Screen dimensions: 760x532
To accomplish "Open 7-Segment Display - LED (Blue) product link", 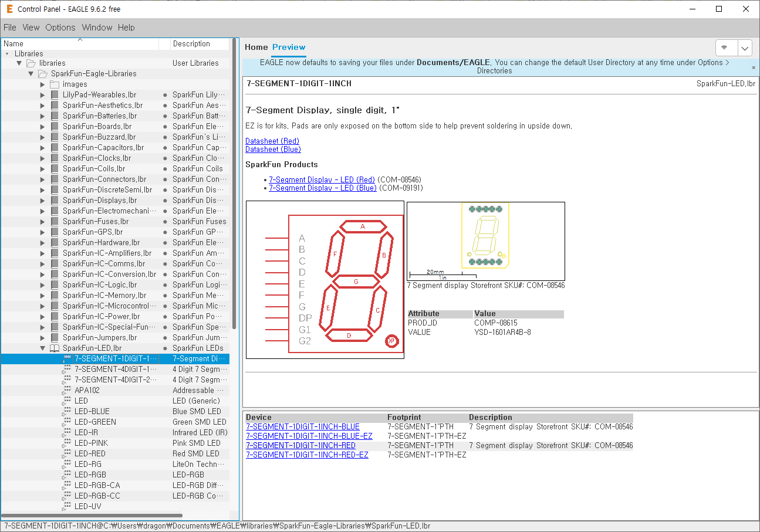I will point(323,188).
